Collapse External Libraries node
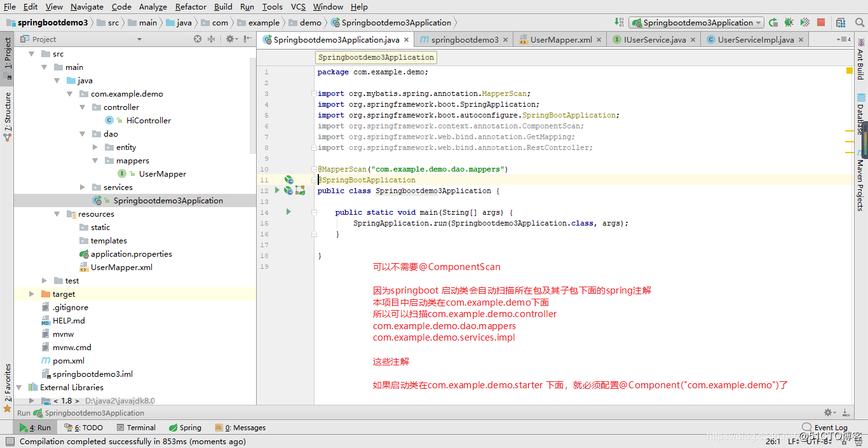 pyautogui.click(x=18, y=387)
